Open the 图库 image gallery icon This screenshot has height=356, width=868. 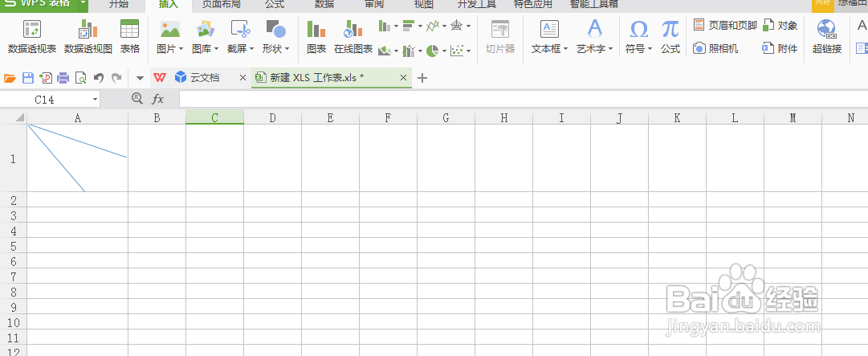[x=205, y=29]
